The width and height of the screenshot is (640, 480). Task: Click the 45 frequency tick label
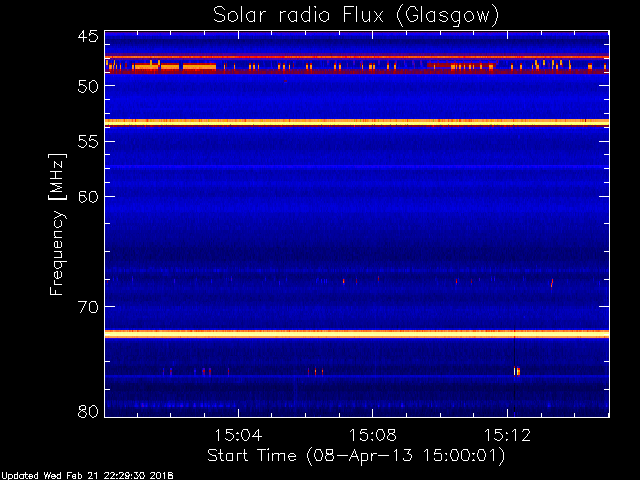tap(88, 37)
